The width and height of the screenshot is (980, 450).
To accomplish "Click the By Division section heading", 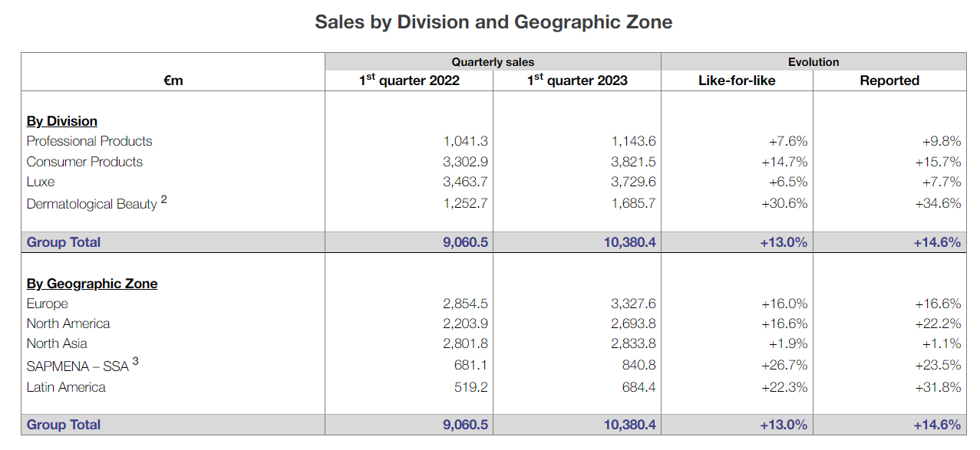I will point(62,121).
